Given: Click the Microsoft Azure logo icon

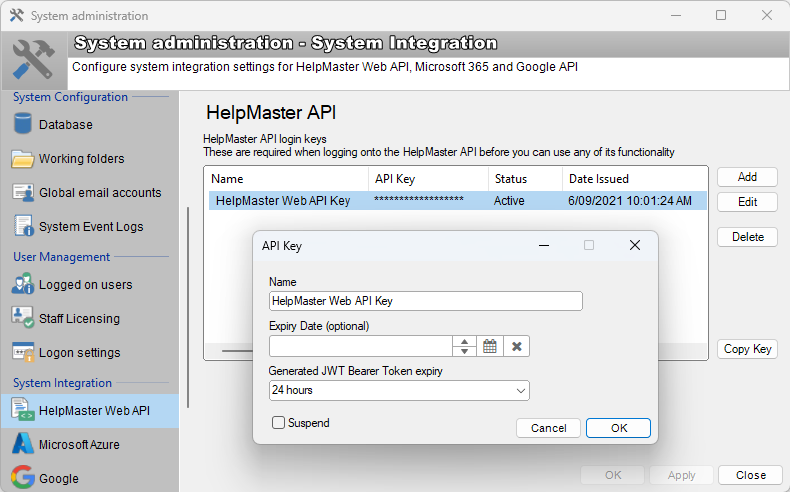Looking at the screenshot, I should tap(23, 444).
